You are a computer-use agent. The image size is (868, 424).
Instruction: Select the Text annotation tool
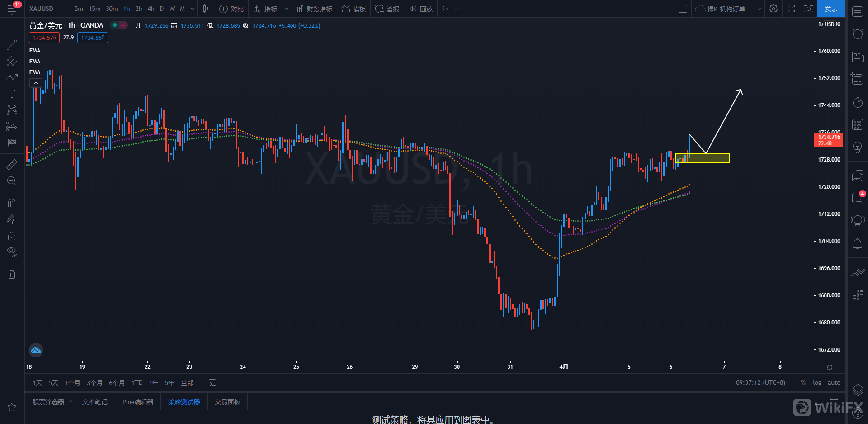pyautogui.click(x=12, y=94)
